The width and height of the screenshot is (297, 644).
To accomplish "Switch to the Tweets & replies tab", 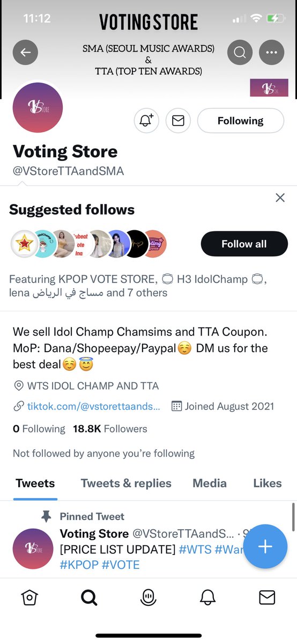I will 126,483.
